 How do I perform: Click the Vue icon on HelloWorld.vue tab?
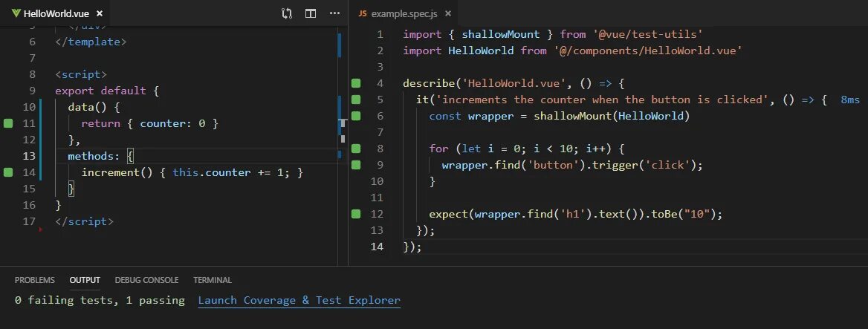16,13
